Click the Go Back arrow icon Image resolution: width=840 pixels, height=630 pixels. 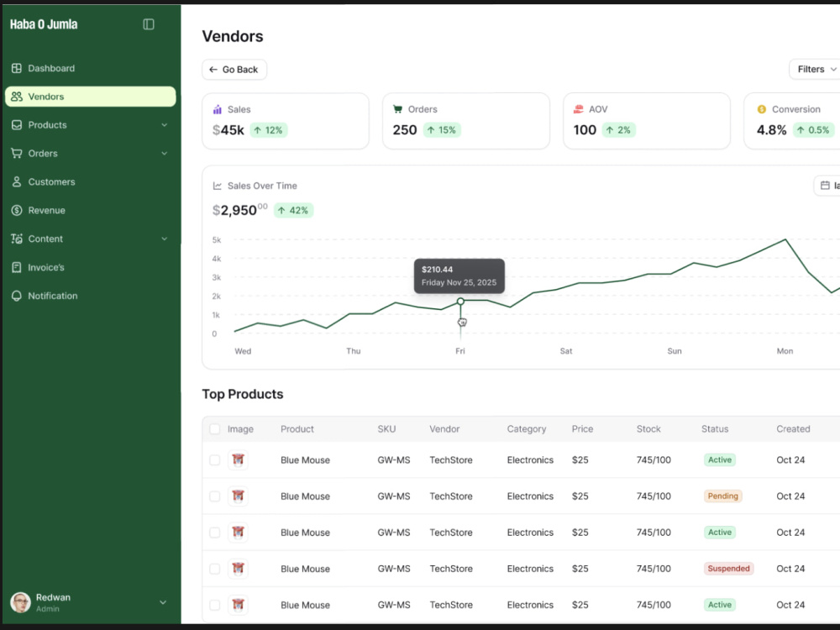coord(213,70)
